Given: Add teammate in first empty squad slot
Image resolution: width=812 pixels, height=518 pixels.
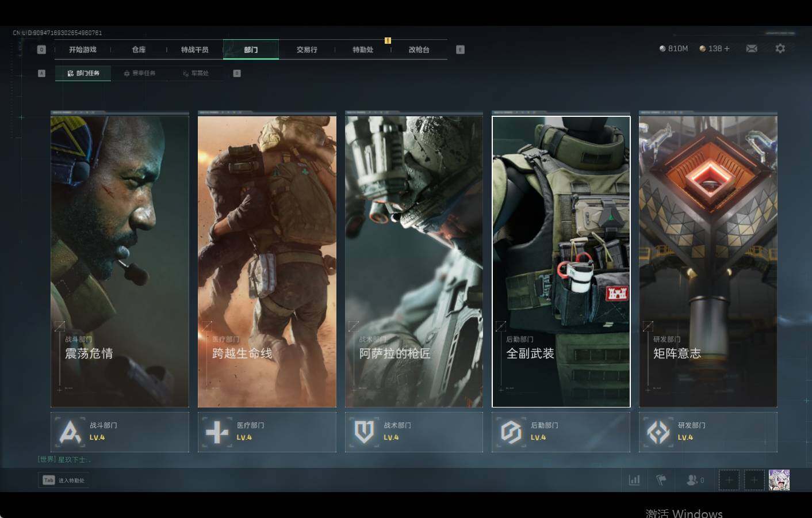Looking at the screenshot, I should [x=729, y=480].
